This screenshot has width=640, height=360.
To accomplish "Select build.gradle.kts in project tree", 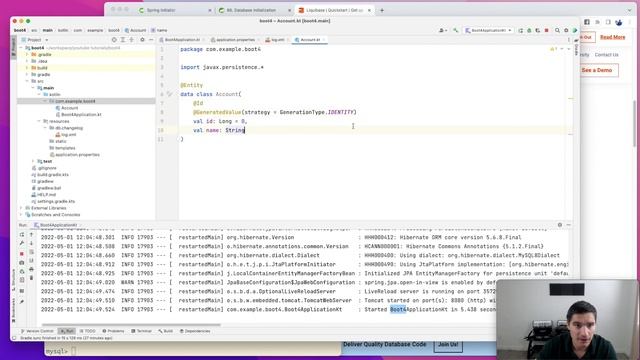I will click(x=53, y=175).
